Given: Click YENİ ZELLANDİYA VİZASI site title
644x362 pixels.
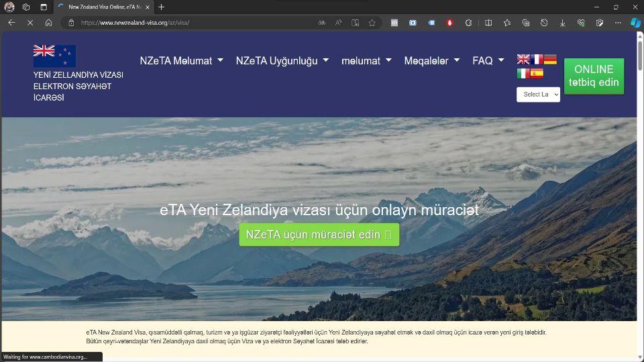Looking at the screenshot, I should [x=78, y=86].
